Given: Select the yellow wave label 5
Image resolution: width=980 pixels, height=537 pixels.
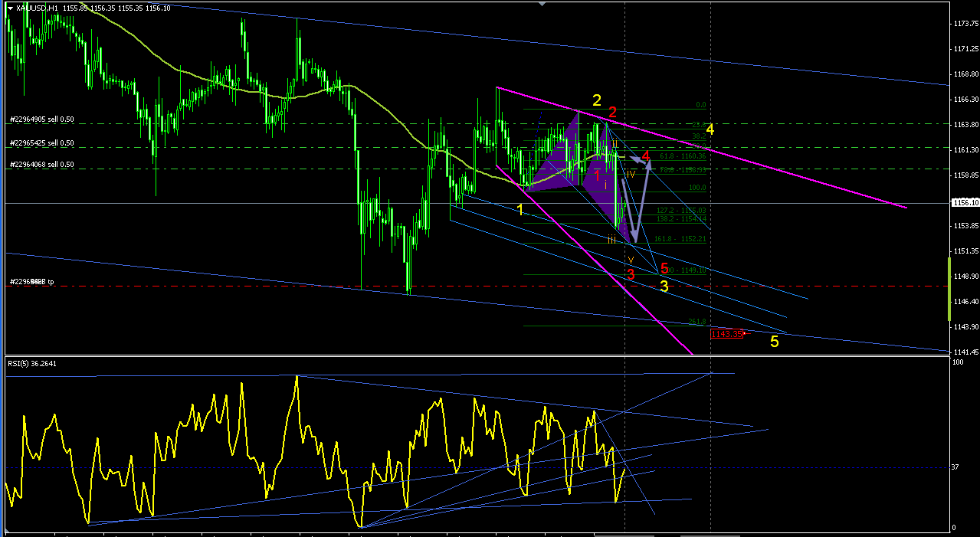Looking at the screenshot, I should pos(775,342).
